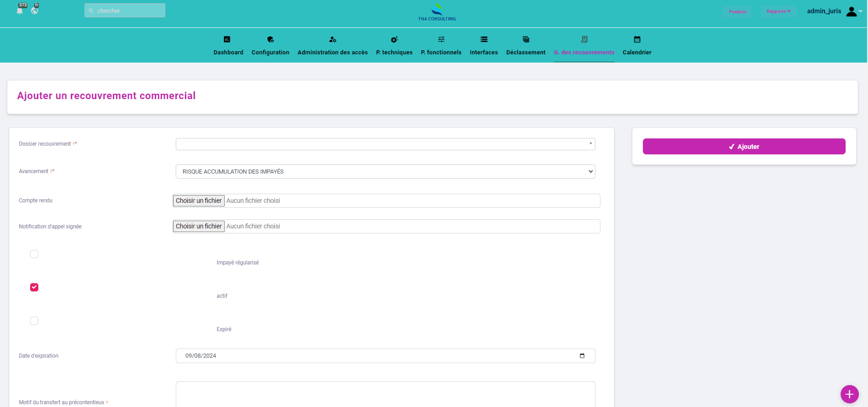Choose a file for Compte rendu
The height and width of the screenshot is (407, 868).
point(199,201)
